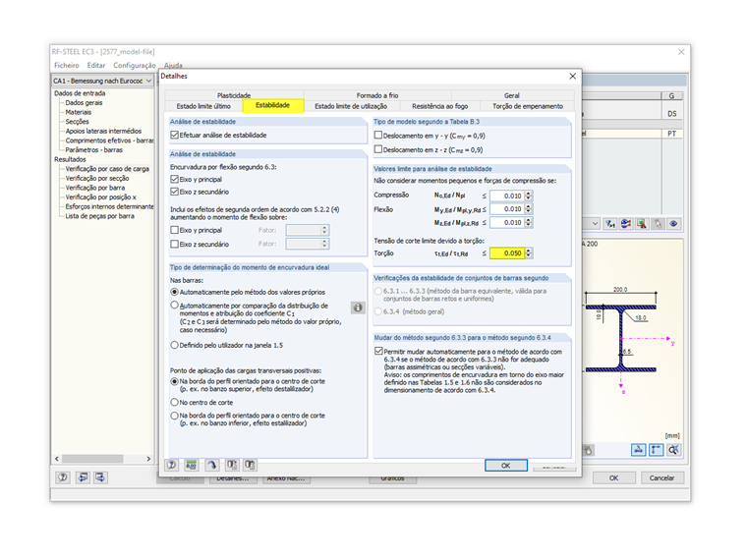Select Definido pelo utilizador na janela 1.5

pyautogui.click(x=174, y=345)
